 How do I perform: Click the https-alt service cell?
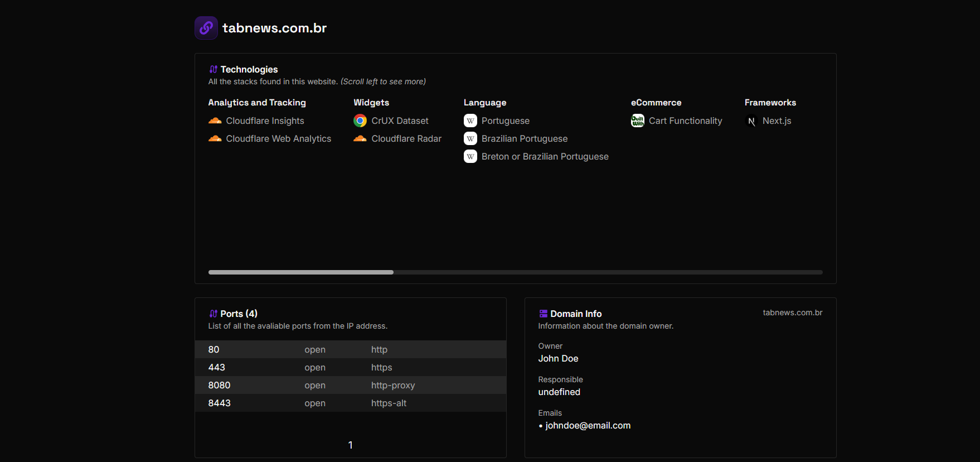389,403
